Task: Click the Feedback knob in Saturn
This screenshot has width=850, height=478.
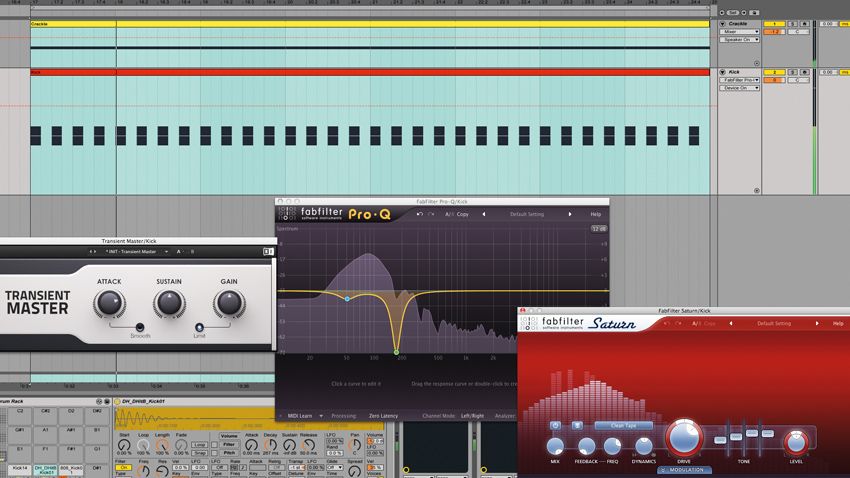Action: (x=586, y=446)
